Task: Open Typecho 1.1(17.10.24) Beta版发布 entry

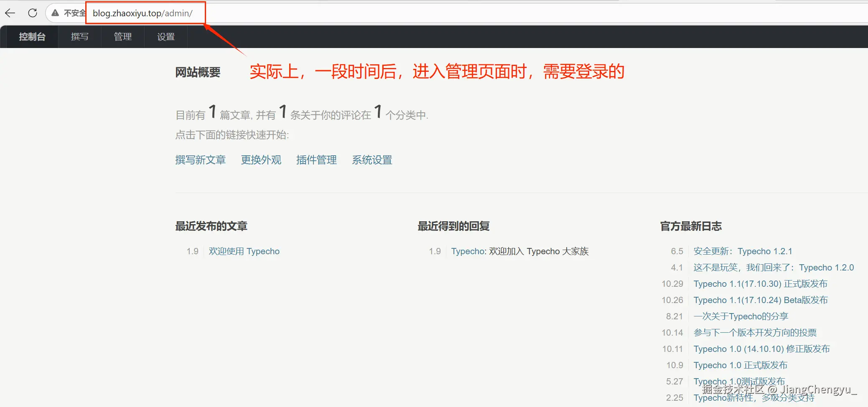Action: click(x=761, y=300)
